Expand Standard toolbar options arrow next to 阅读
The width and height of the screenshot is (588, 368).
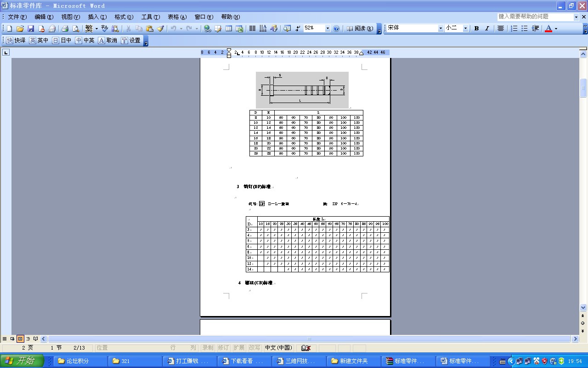(379, 29)
